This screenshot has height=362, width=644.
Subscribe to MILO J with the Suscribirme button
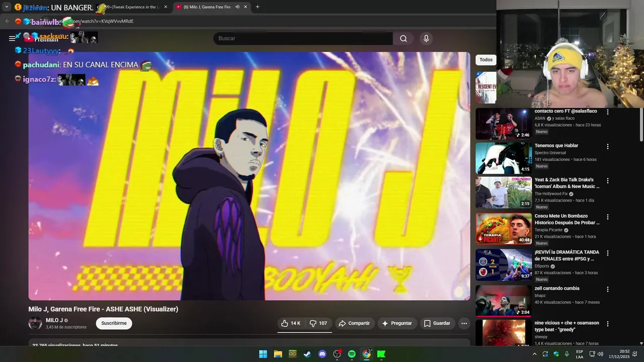click(114, 323)
